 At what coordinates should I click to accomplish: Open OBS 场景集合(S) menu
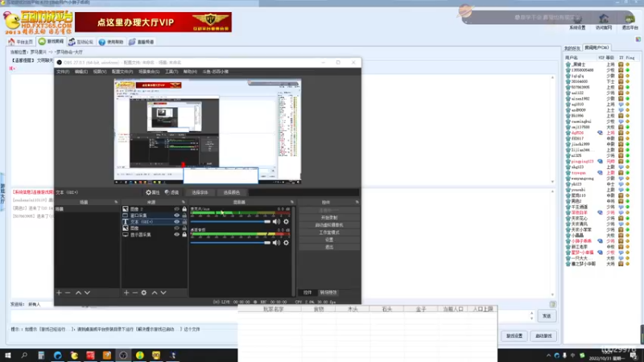point(149,72)
